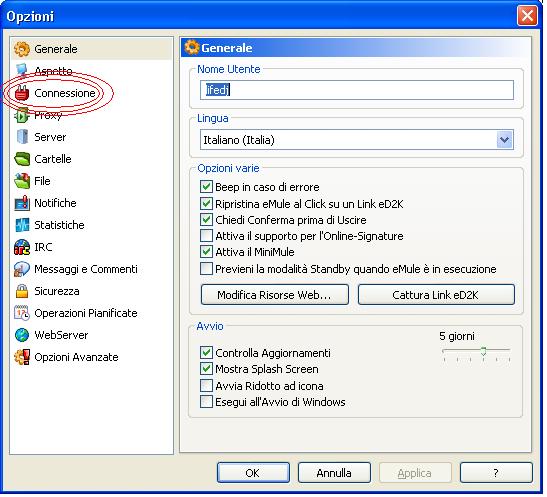The height and width of the screenshot is (497, 547).
Task: Check Esegui all'Avvio di Windows
Action: point(206,402)
